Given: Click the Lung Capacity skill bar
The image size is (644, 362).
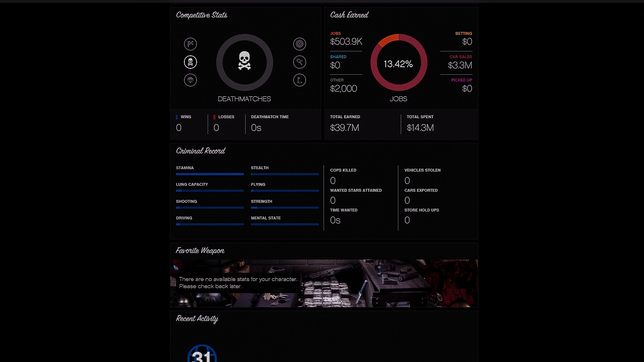Looking at the screenshot, I should (x=210, y=190).
